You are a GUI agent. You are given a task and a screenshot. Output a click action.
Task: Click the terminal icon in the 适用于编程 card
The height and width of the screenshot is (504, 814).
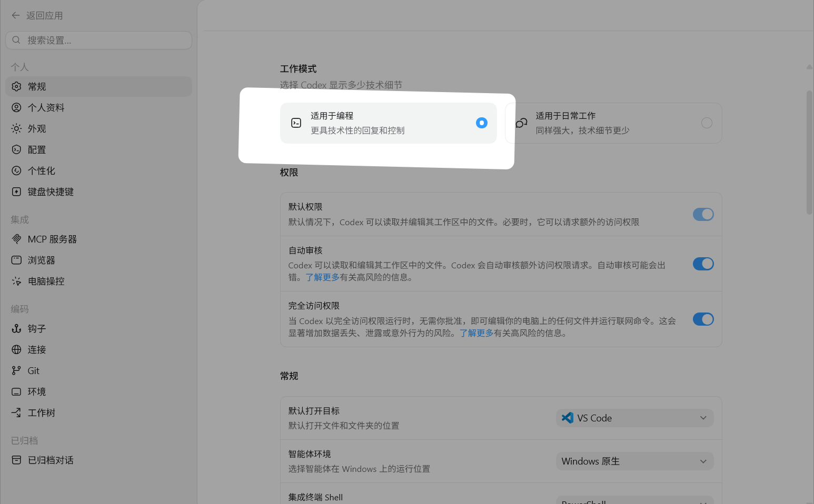pyautogui.click(x=296, y=123)
